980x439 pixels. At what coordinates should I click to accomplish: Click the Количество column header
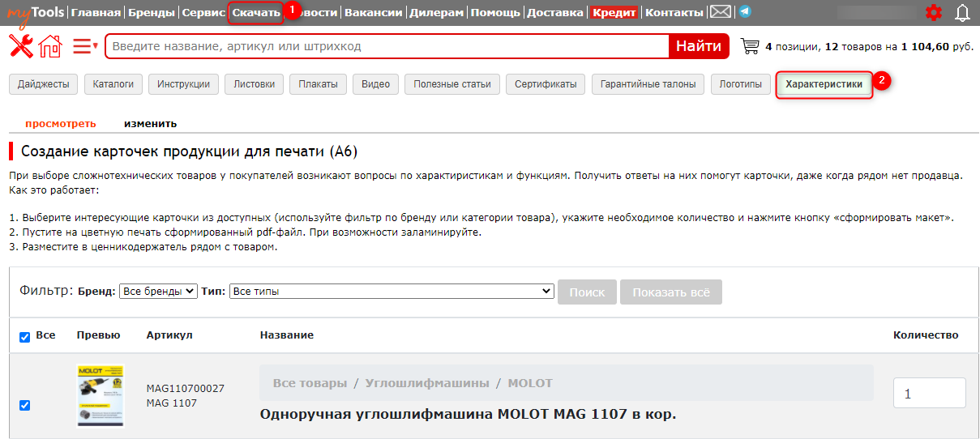pyautogui.click(x=926, y=335)
